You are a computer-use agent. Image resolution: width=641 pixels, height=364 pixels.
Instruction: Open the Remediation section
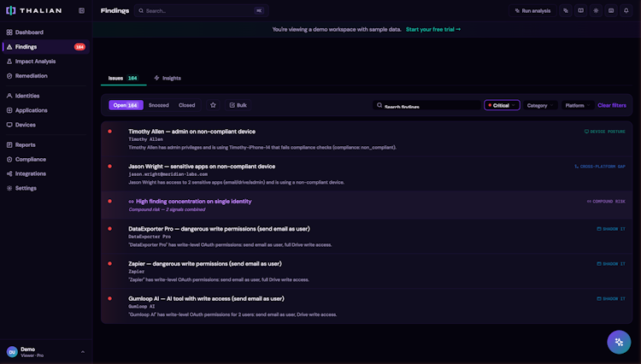[x=46, y=76]
